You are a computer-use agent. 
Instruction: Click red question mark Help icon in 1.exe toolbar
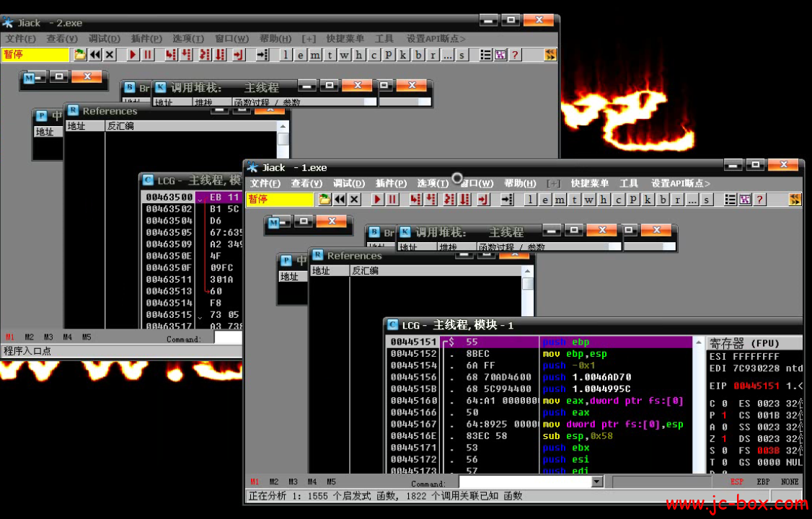[759, 200]
